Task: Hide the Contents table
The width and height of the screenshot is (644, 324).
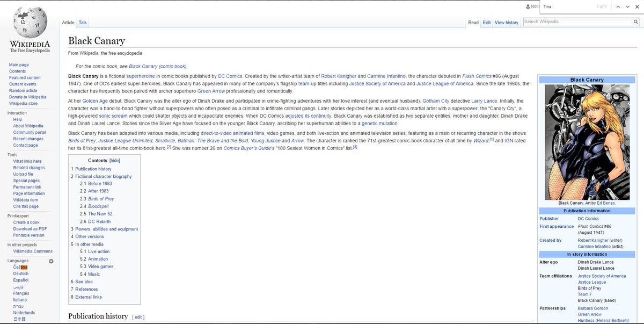Action: tap(114, 161)
